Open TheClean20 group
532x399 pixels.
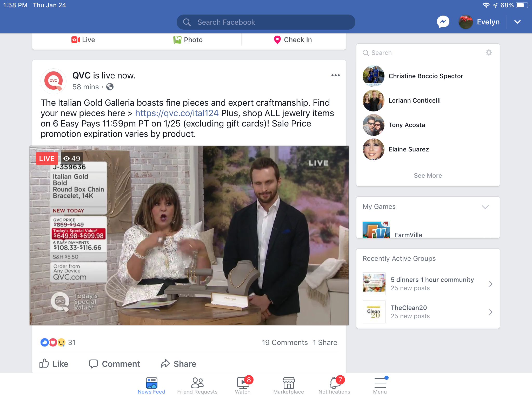(428, 312)
